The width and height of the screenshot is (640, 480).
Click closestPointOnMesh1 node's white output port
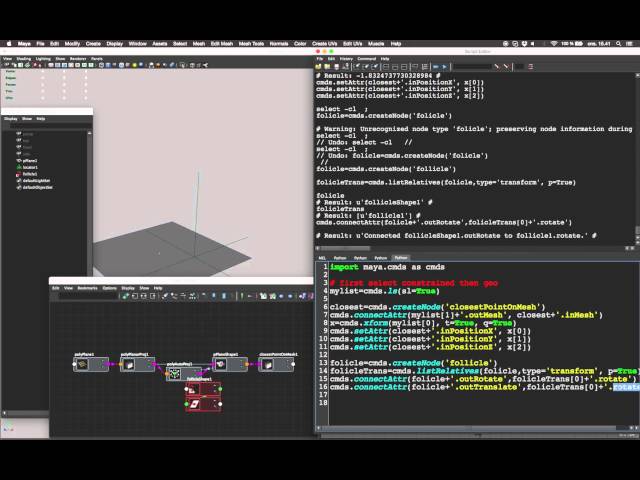[293, 364]
